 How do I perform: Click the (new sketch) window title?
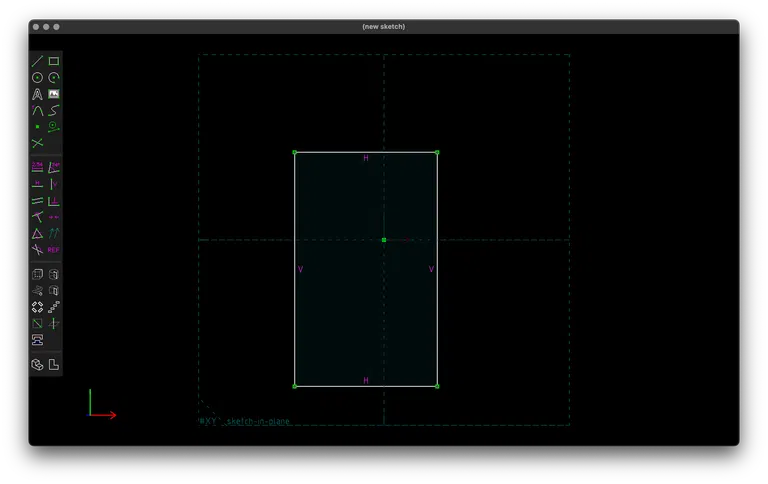[384, 26]
